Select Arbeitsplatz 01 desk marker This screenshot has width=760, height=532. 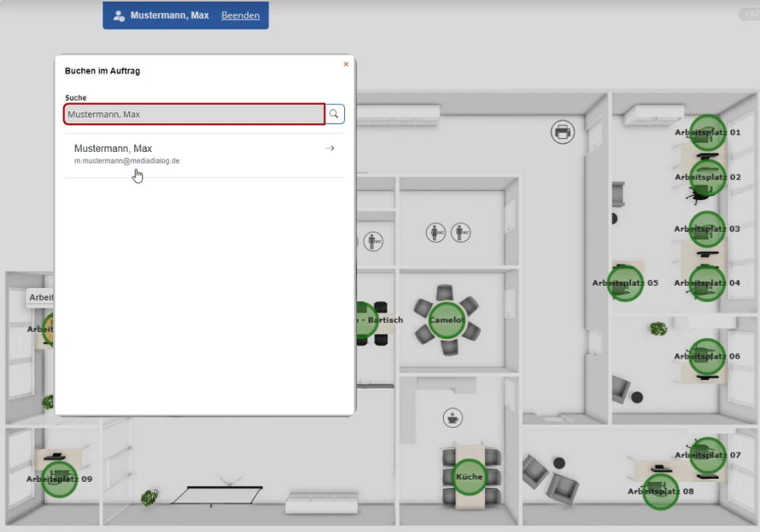click(708, 133)
